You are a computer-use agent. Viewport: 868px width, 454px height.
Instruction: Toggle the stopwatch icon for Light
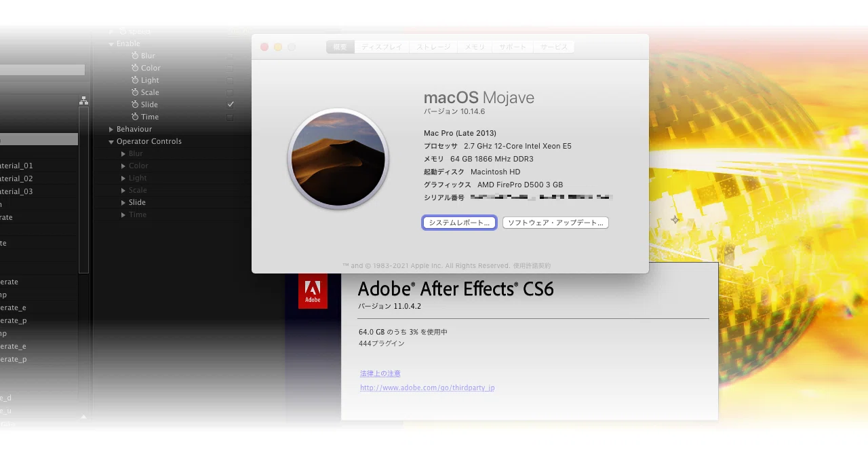point(135,80)
